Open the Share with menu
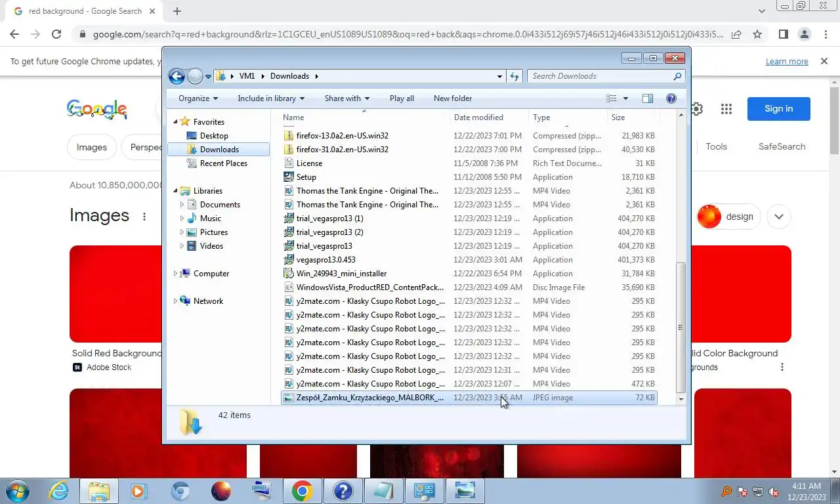Image resolution: width=840 pixels, height=504 pixels. click(x=347, y=98)
